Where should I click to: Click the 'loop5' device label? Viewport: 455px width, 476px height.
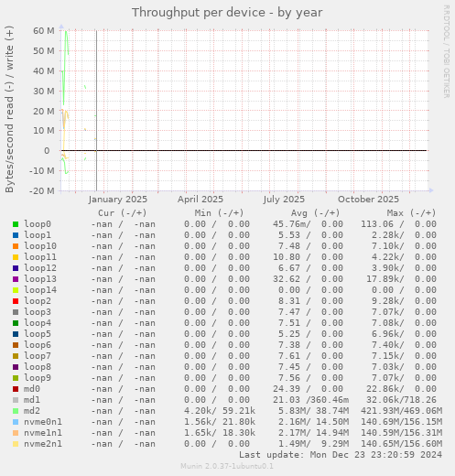pyautogui.click(x=38, y=334)
